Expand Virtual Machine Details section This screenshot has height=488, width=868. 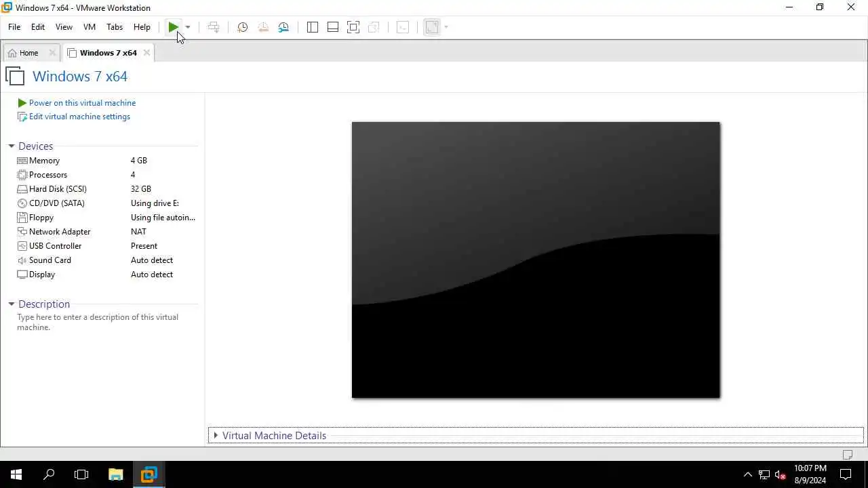[216, 435]
